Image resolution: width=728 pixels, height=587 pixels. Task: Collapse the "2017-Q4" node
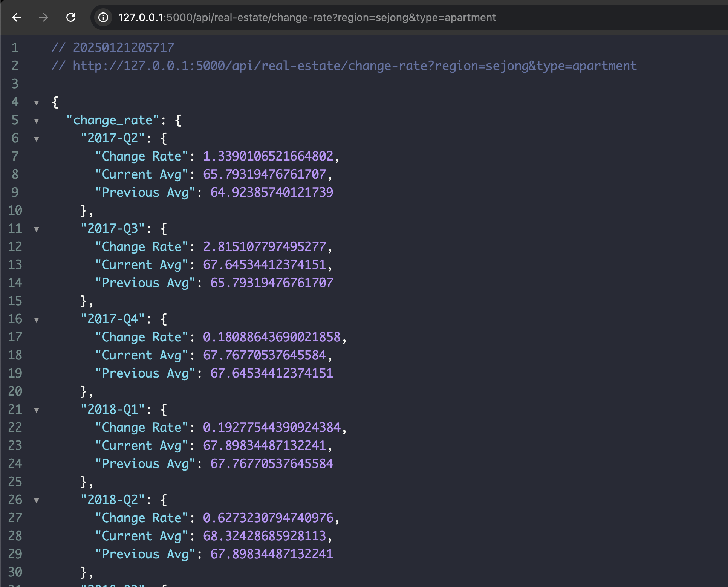coord(37,319)
